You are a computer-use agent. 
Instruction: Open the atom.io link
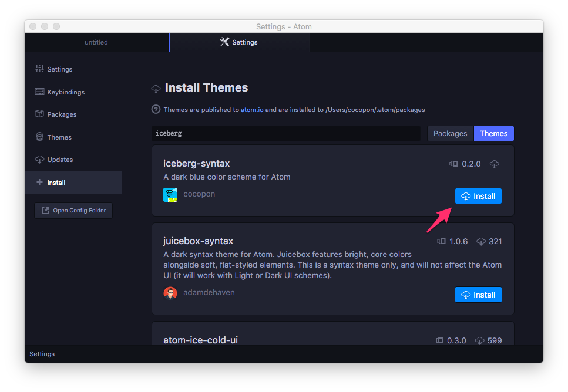[x=252, y=110]
